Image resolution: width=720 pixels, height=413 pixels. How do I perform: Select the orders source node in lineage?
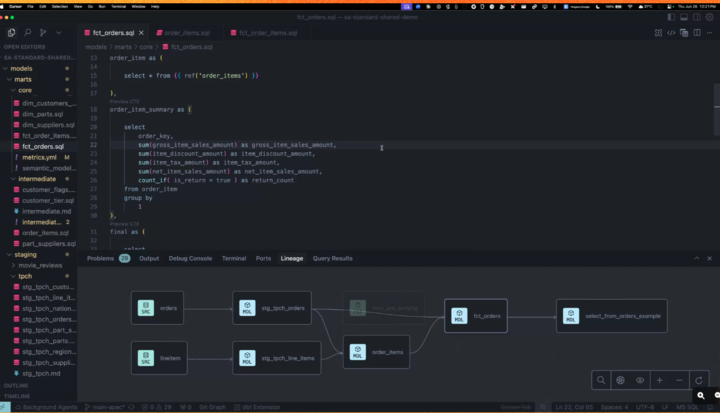click(157, 308)
